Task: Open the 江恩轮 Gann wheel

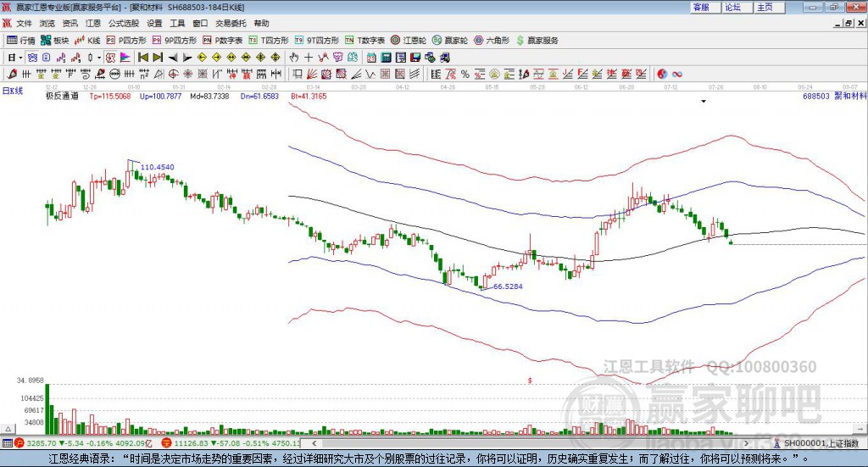Action: click(409, 41)
